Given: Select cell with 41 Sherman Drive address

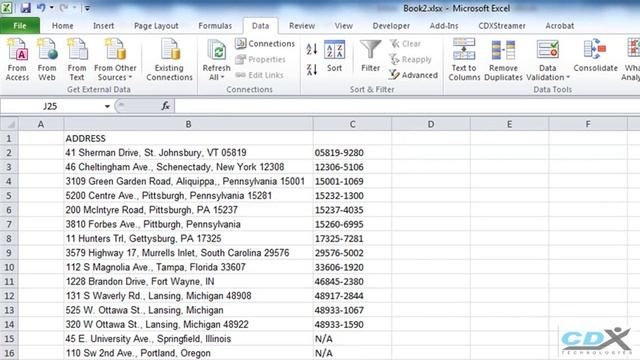Looking at the screenshot, I should (188, 153).
